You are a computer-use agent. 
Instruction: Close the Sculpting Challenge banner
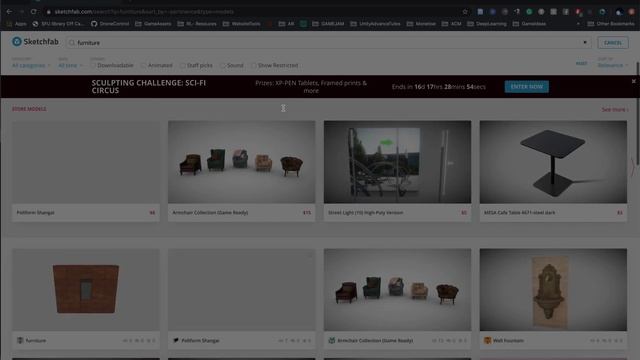pos(633,81)
